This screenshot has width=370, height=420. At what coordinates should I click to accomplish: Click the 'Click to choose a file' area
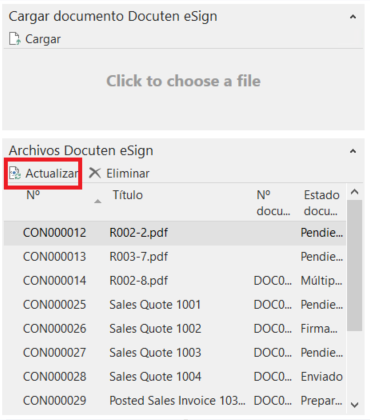click(183, 81)
